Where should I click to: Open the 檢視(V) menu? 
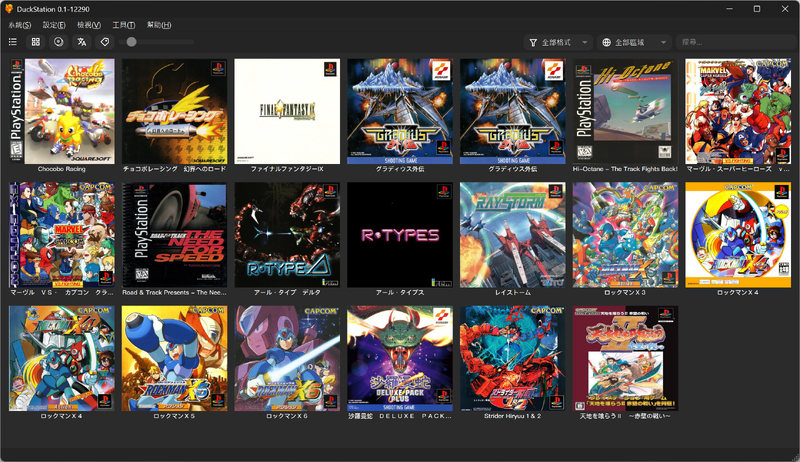pyautogui.click(x=89, y=25)
